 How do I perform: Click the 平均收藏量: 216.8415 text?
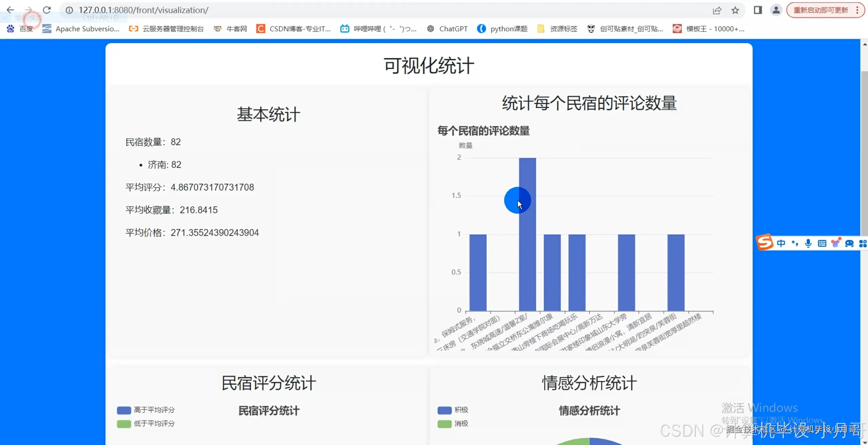171,210
